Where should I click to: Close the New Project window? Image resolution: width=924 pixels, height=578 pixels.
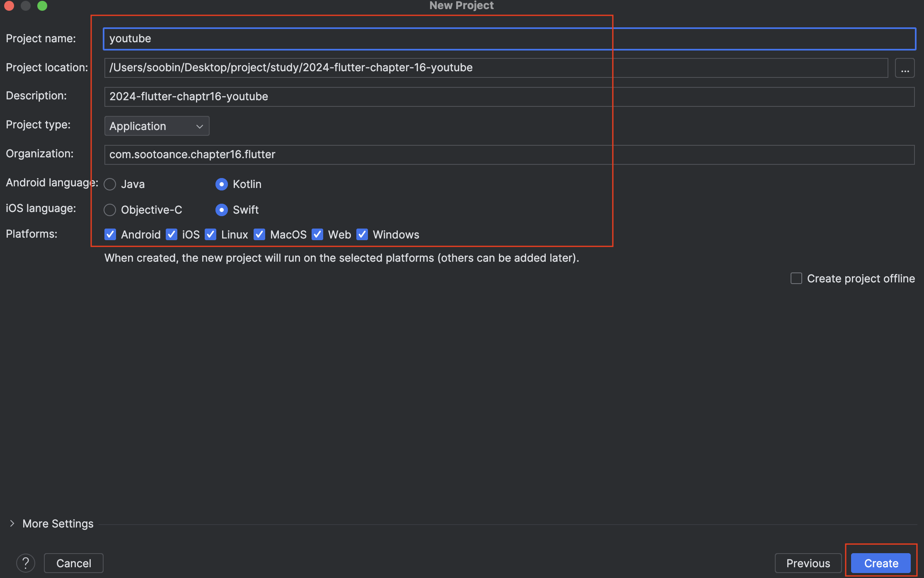coord(9,5)
